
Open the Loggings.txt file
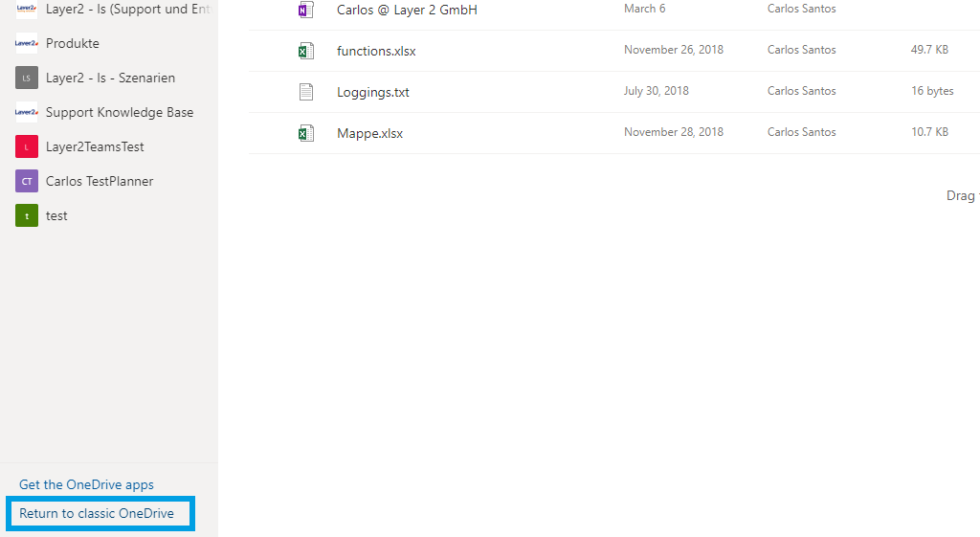tap(373, 92)
